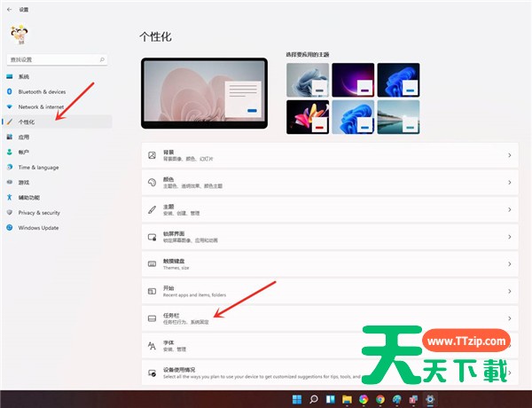Open File Explorer from the taskbar

pyautogui.click(x=347, y=399)
